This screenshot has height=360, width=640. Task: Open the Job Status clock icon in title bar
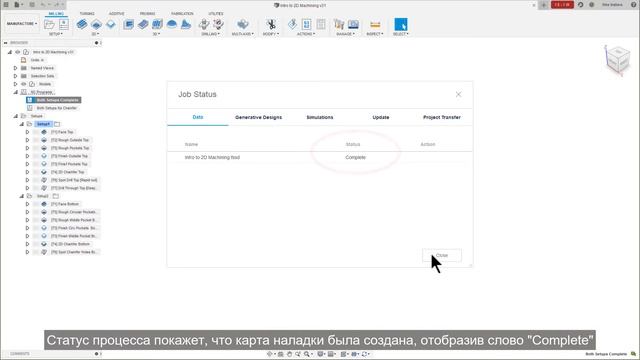pyautogui.click(x=580, y=5)
